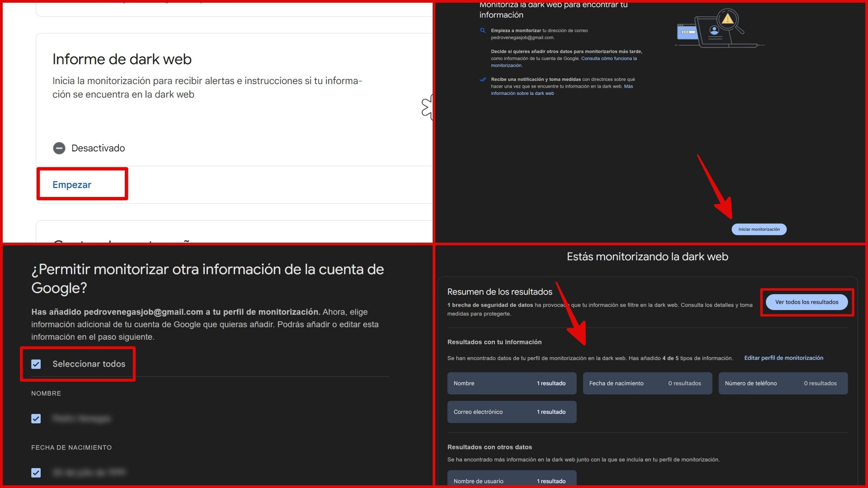The height and width of the screenshot is (488, 868).
Task: Click the Desactivado minus status icon
Action: pyautogui.click(x=59, y=148)
